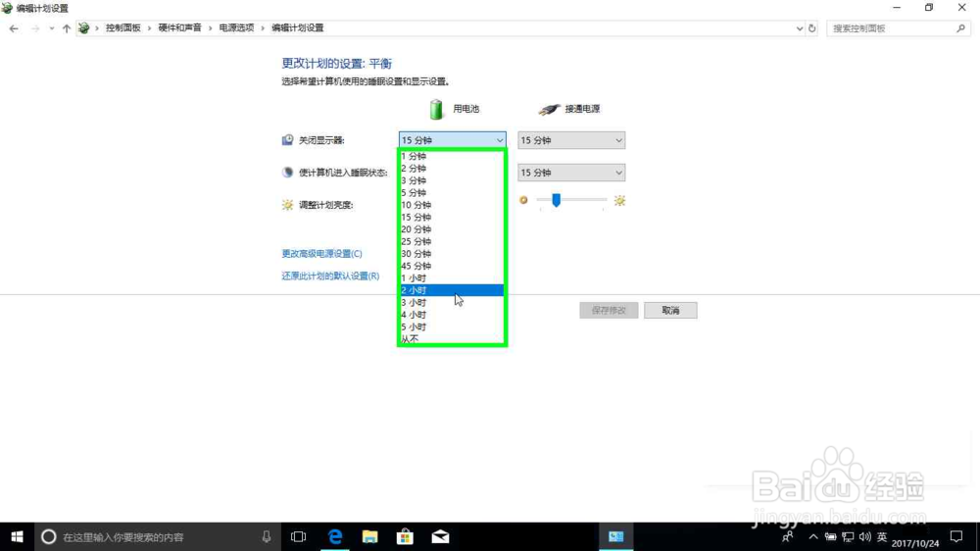The height and width of the screenshot is (551, 980).
Task: Click the bright sun brightness icon
Action: point(619,200)
